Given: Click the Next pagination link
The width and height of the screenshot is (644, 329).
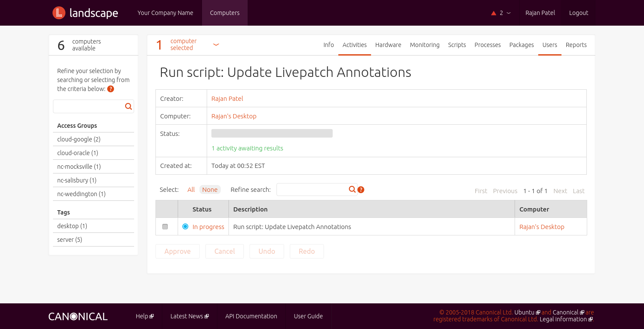Looking at the screenshot, I should (x=560, y=191).
